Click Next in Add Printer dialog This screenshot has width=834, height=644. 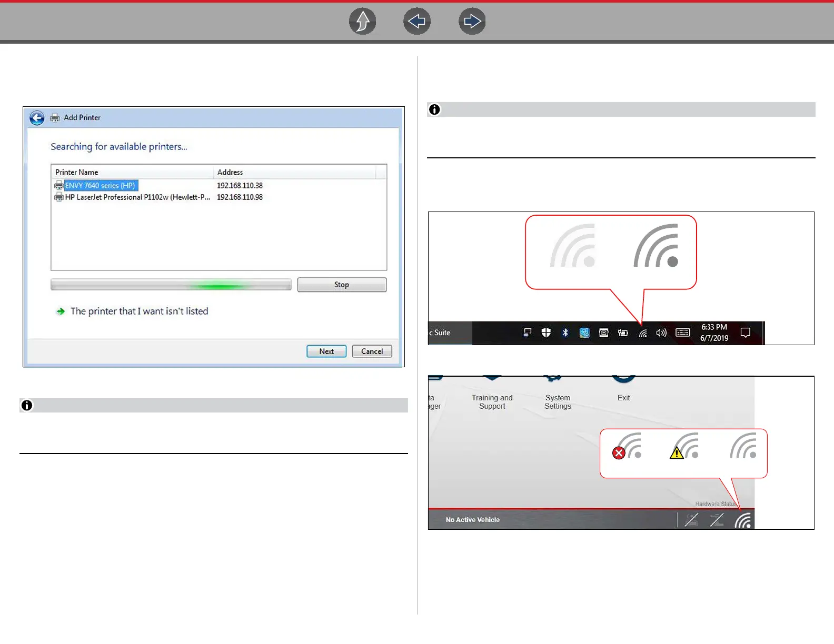[x=326, y=351]
